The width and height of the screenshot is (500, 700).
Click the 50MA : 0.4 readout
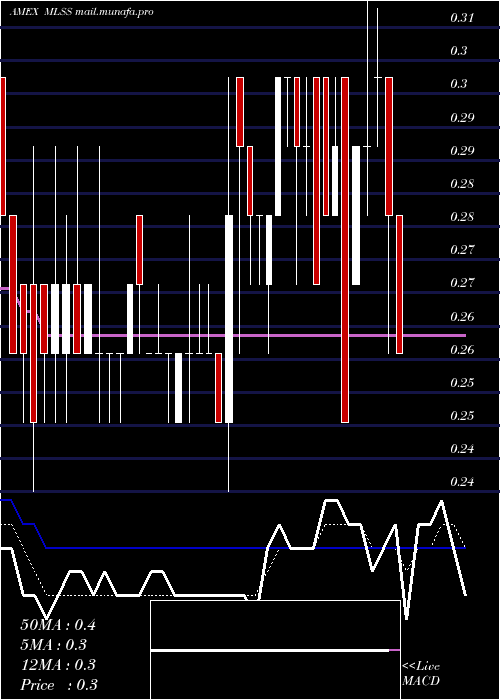58,625
